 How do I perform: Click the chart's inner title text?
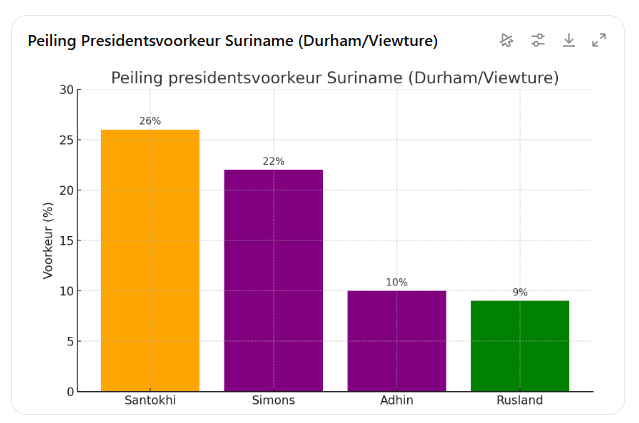coord(334,77)
